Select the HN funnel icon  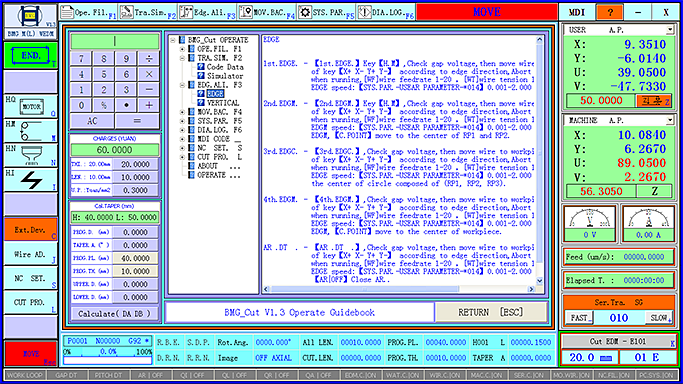pos(30,155)
